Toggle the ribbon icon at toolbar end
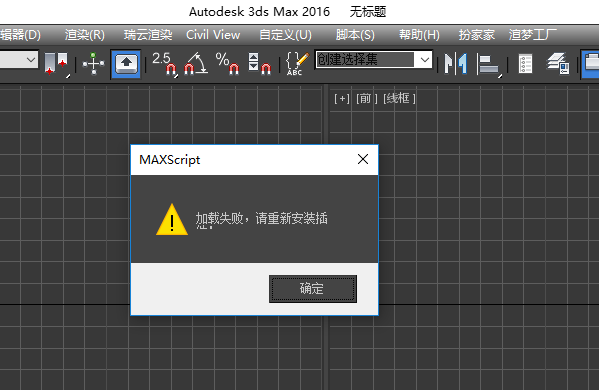The height and width of the screenshot is (390, 599). (590, 64)
